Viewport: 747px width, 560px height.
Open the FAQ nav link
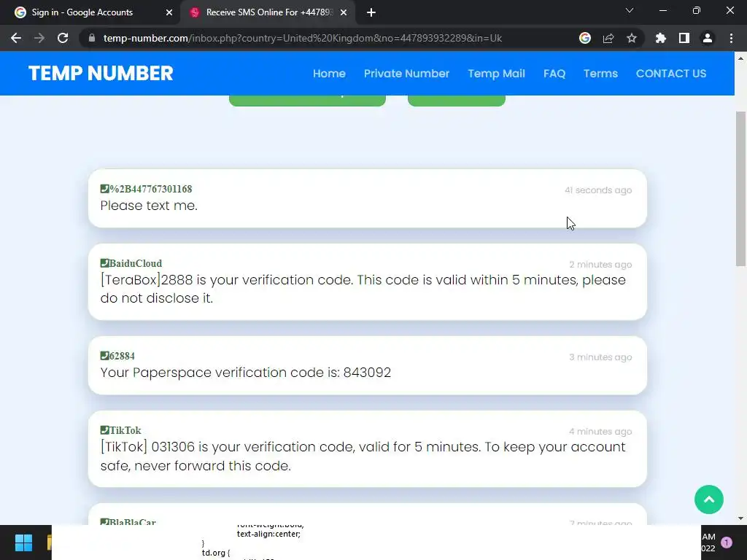(554, 74)
